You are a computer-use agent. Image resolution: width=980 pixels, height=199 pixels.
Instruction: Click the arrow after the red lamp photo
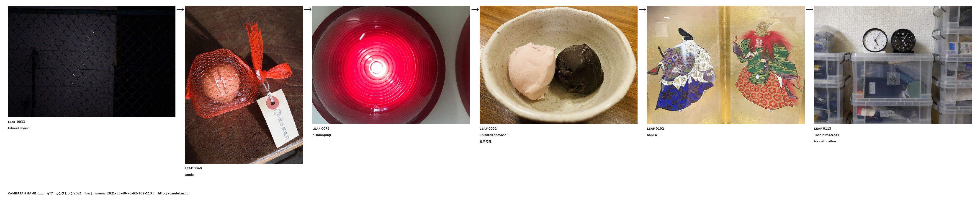[x=475, y=10]
